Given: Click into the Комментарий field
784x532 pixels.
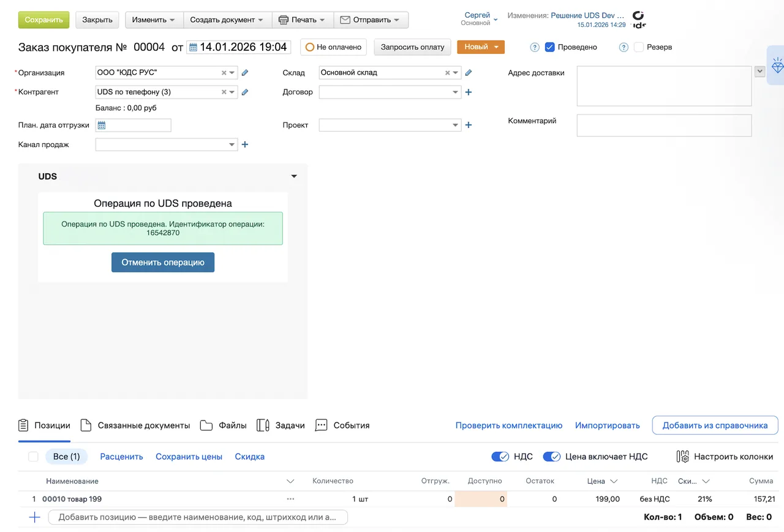Looking at the screenshot, I should pos(664,126).
